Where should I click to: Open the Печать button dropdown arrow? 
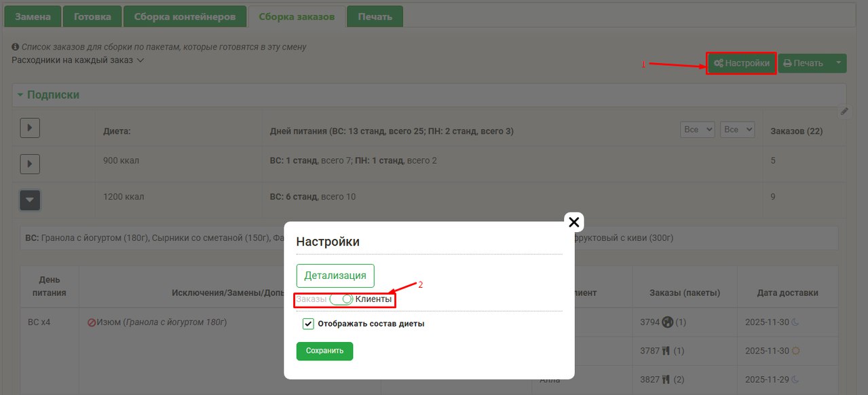click(x=838, y=63)
